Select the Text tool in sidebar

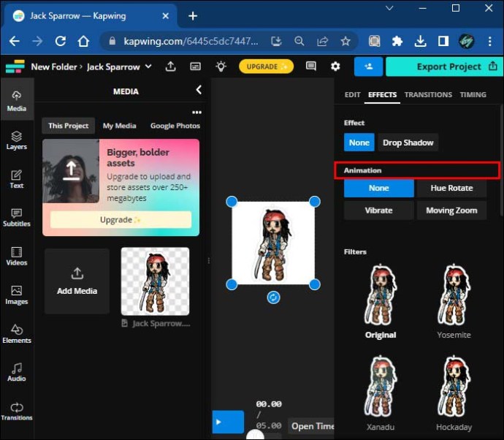click(16, 179)
